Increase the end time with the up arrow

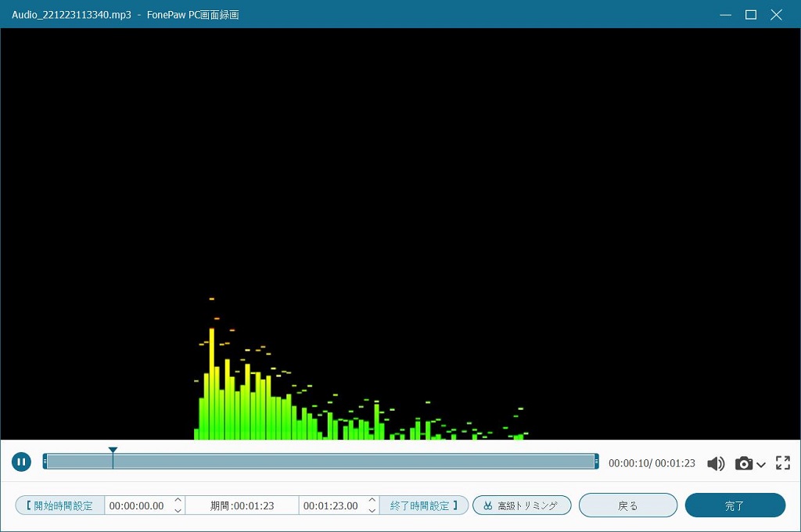click(372, 501)
